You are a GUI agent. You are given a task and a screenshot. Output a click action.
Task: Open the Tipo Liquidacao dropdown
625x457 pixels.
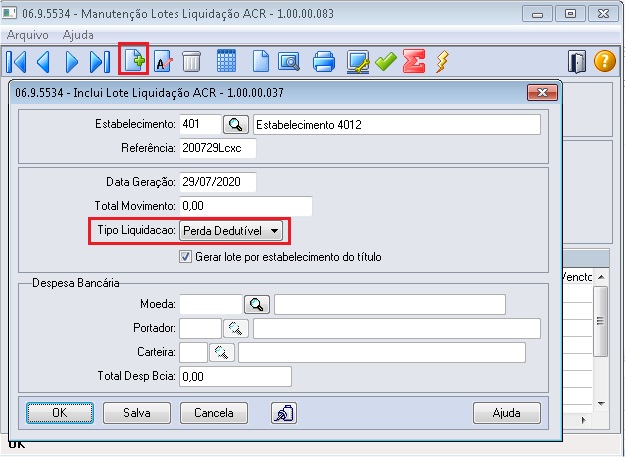(231, 231)
